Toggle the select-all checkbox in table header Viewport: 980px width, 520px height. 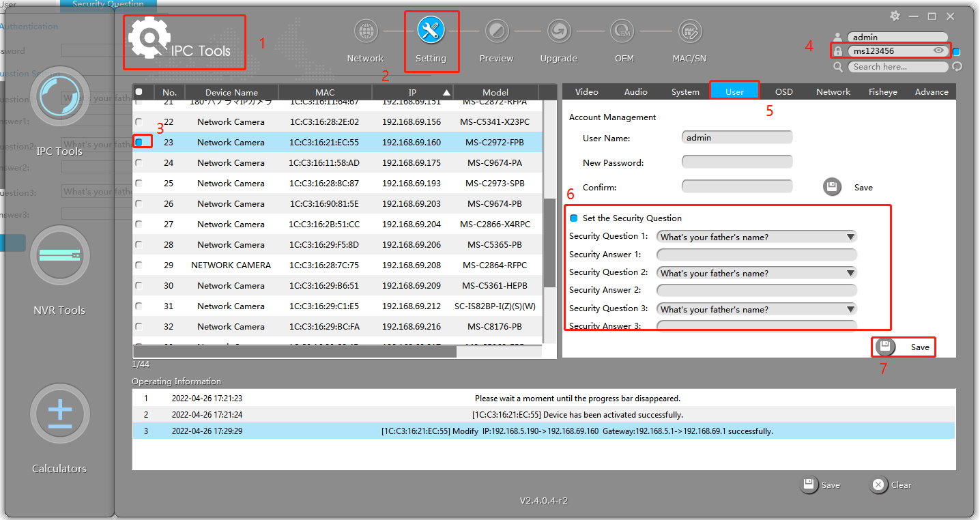point(139,91)
